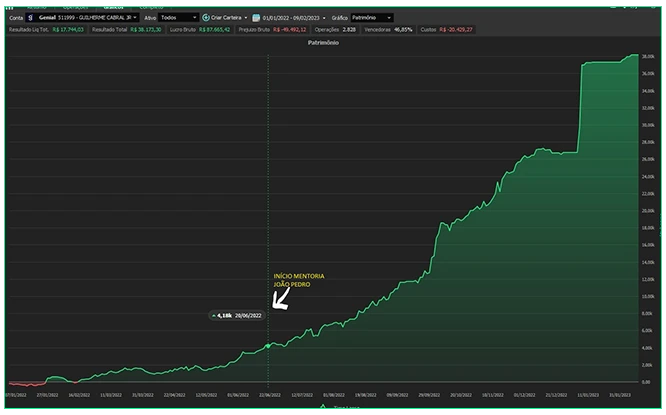Click the 10/11/2022 x-axis date label
This screenshot has height=415, width=666.
coord(493,395)
